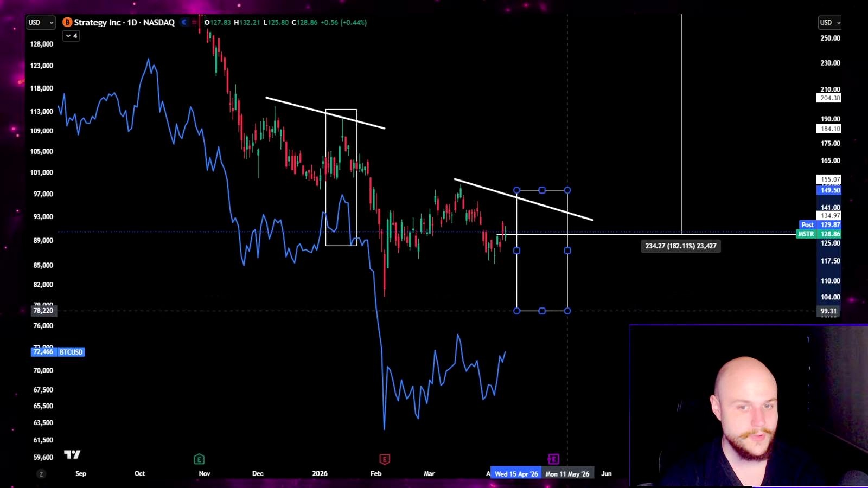Click the Mar label on time axis
This screenshot has width=868, height=488.
click(429, 474)
